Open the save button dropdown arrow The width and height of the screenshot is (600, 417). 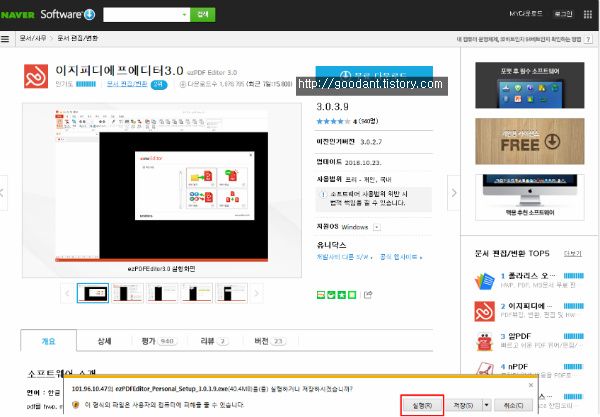[486, 405]
